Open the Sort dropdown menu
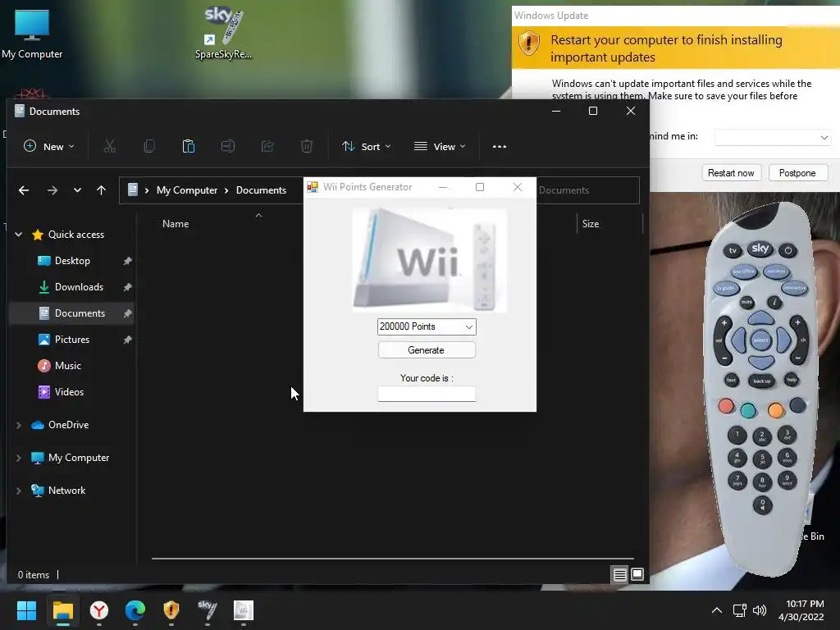This screenshot has width=840, height=630. [x=367, y=146]
